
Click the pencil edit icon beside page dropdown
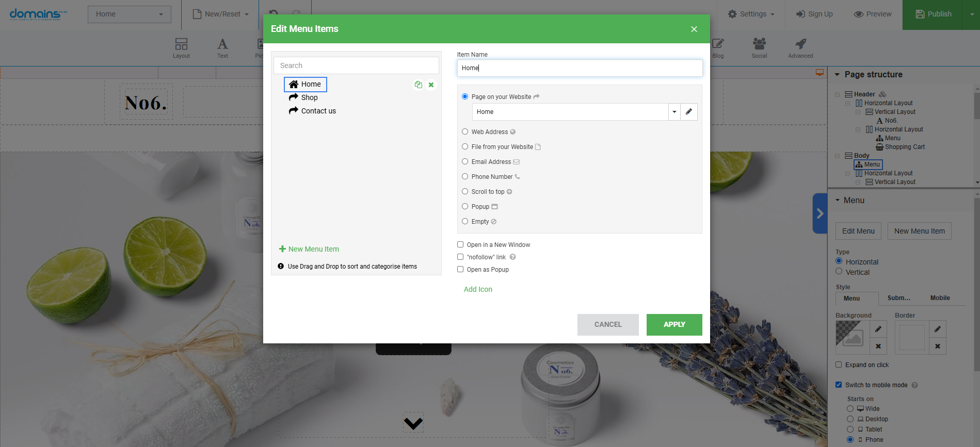tap(688, 112)
